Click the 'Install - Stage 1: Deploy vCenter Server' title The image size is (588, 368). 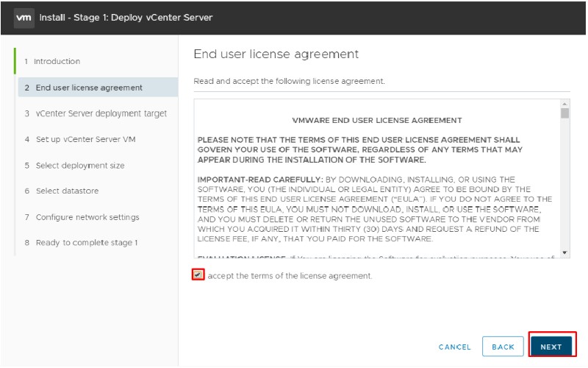click(x=126, y=18)
